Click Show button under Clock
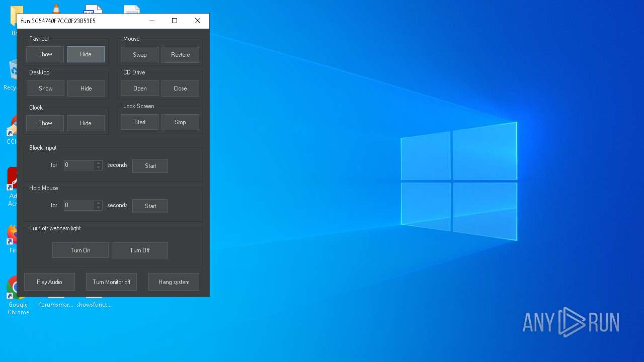This screenshot has height=362, width=644. [45, 123]
